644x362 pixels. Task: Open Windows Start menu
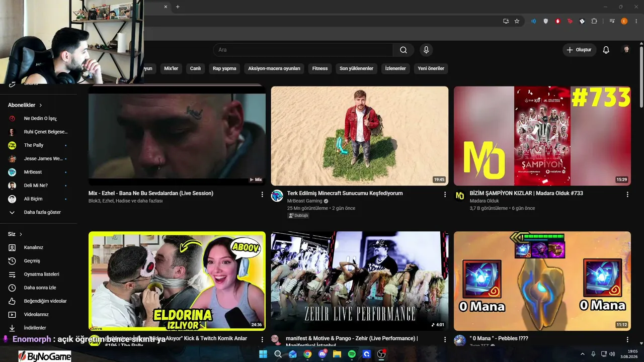click(x=263, y=354)
